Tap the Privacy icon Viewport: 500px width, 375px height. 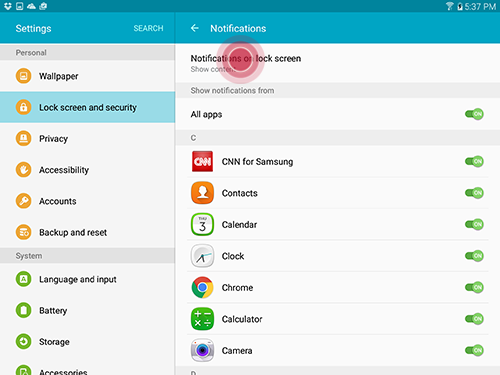(x=23, y=138)
